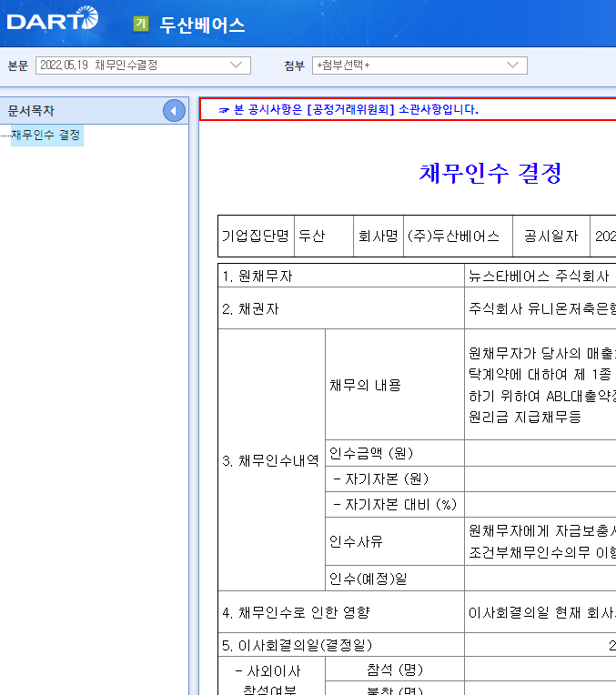Click the 인수사유 label
The width and height of the screenshot is (616, 695).
356,541
